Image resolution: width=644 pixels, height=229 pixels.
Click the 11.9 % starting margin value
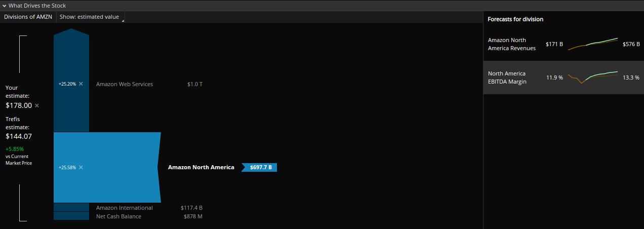pyautogui.click(x=554, y=78)
